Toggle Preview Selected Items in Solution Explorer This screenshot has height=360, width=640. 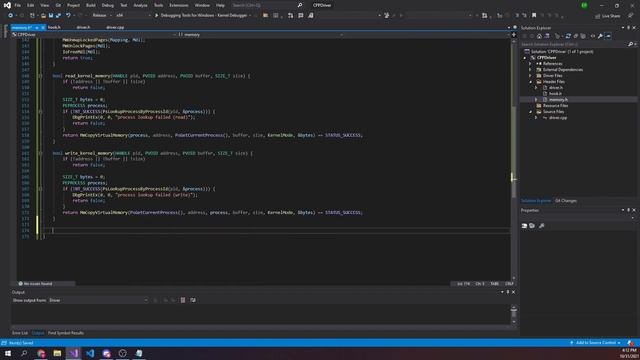click(608, 36)
